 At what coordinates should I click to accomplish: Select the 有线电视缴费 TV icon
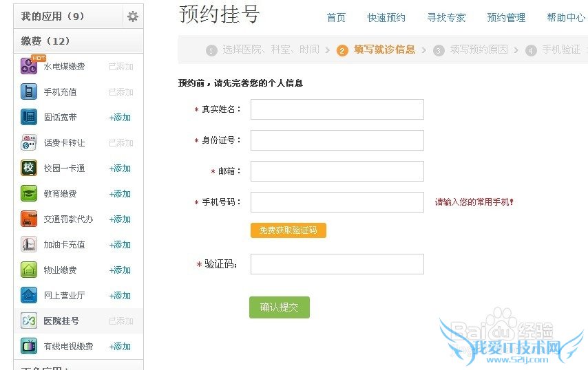click(29, 346)
